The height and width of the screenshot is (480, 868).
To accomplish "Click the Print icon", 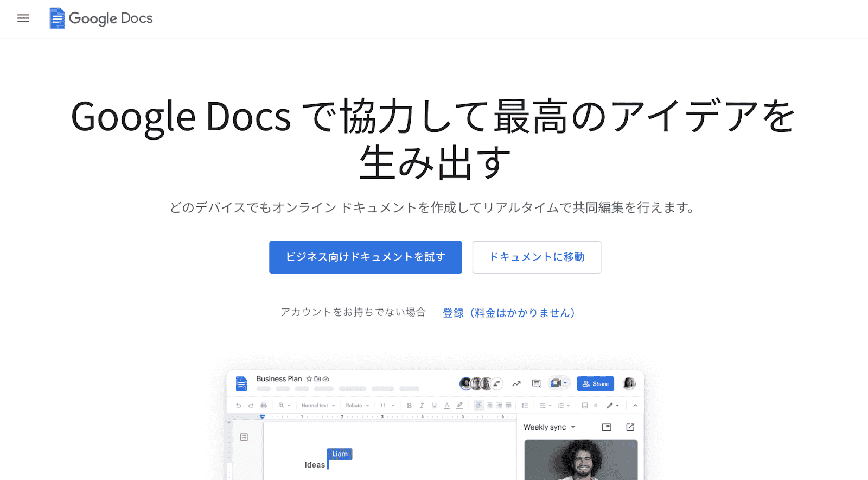I will tap(264, 406).
